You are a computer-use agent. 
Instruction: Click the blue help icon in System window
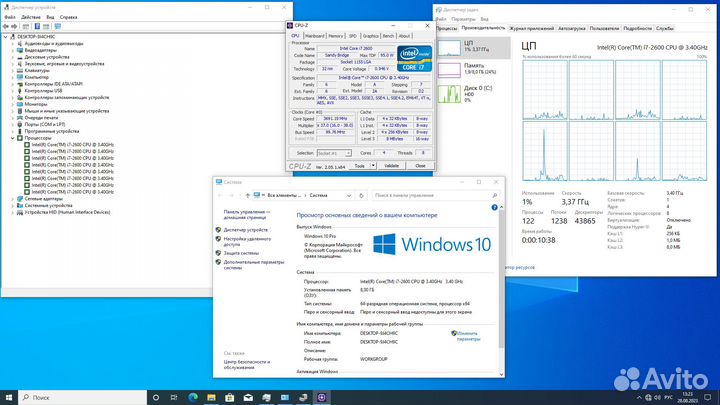tap(494, 208)
